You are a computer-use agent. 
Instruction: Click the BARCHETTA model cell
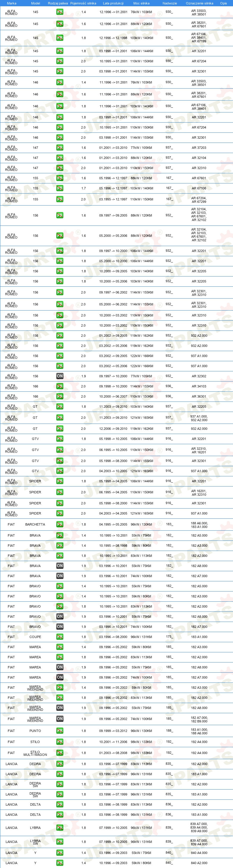[35, 524]
